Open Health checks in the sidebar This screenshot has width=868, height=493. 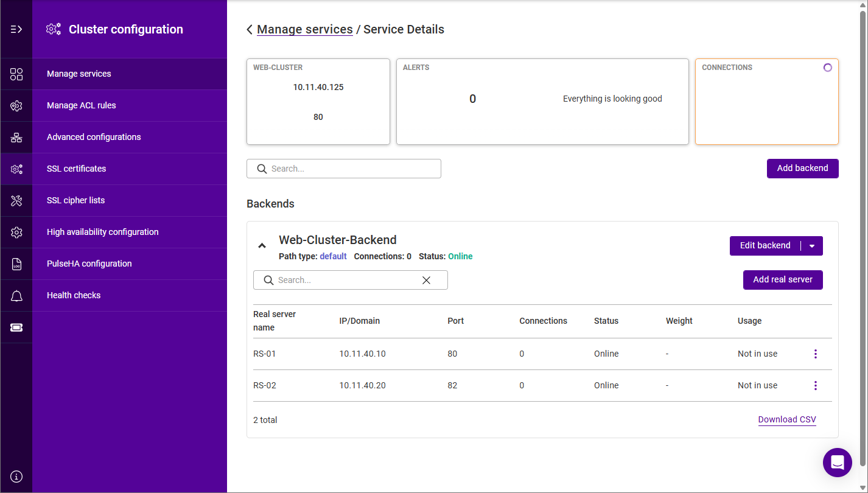click(x=130, y=295)
